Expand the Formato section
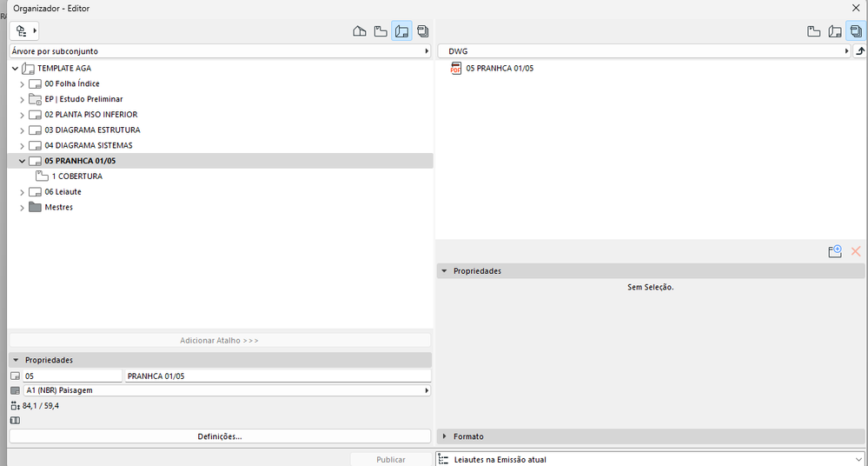The width and height of the screenshot is (868, 466). (x=444, y=436)
